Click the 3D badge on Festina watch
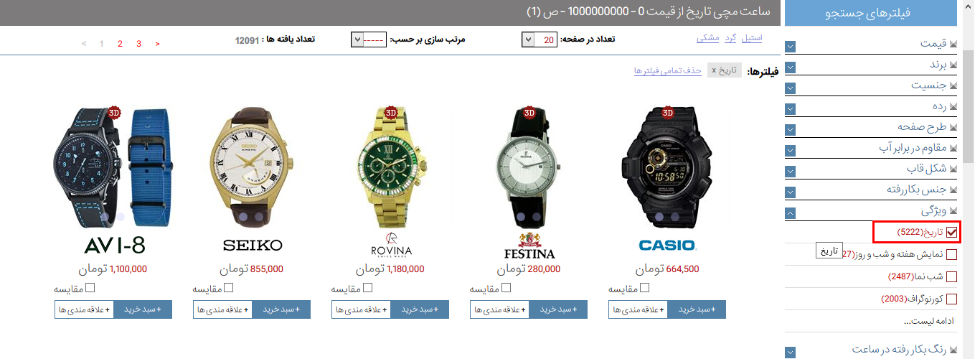Viewport: 980px width, 359px height. coord(529,112)
